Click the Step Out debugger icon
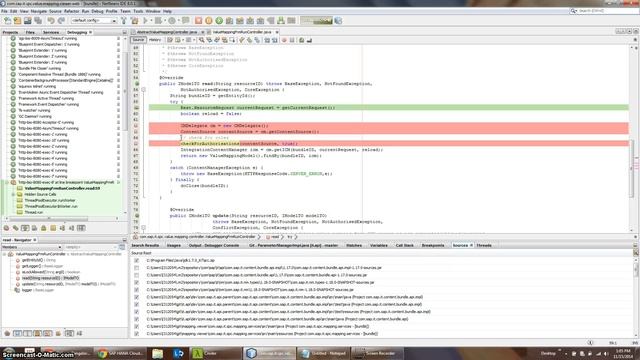 pyautogui.click(x=260, y=20)
